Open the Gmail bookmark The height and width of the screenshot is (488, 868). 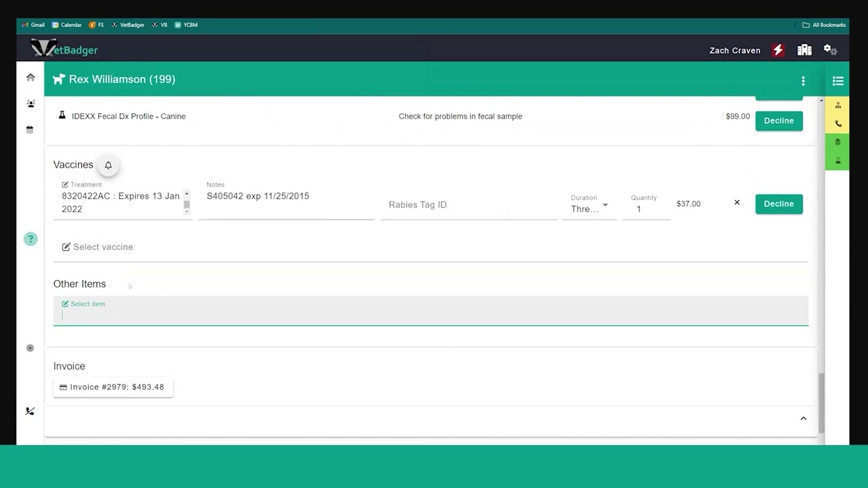coord(33,25)
